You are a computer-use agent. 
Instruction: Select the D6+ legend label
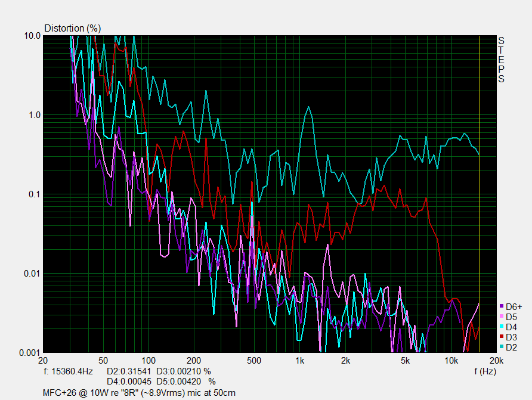click(514, 307)
